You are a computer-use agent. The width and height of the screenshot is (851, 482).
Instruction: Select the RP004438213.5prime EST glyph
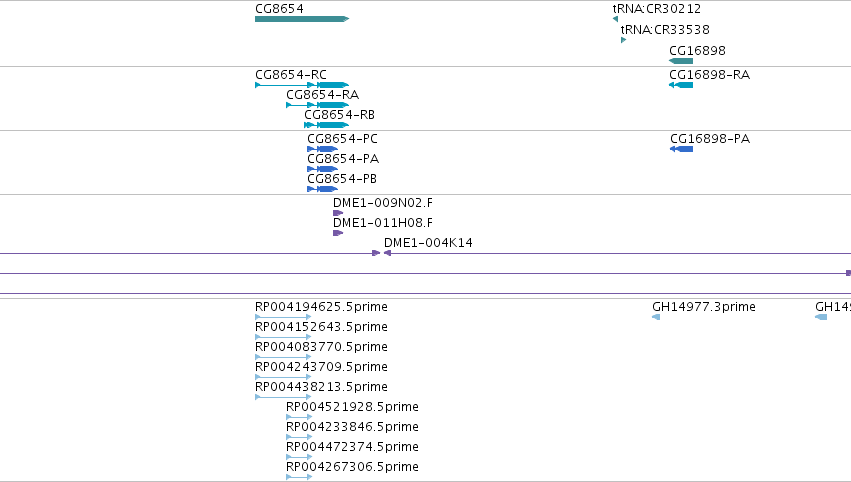(x=283, y=397)
